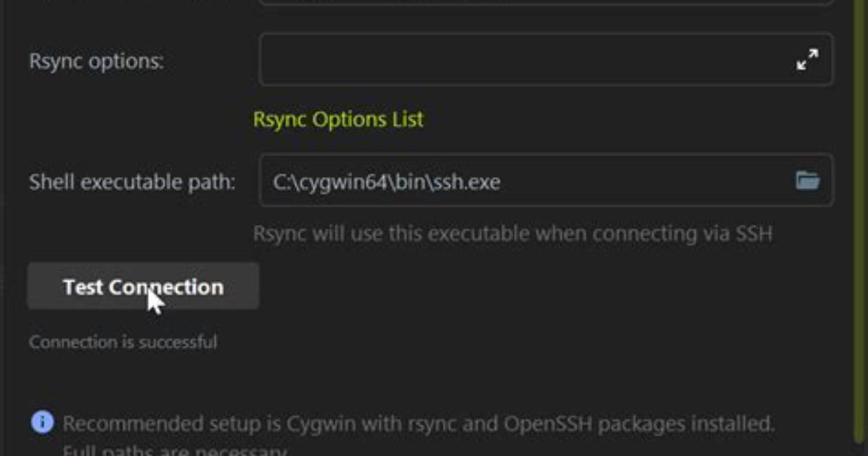Click the 'Shell executable path:' label
The height and width of the screenshot is (456, 868).
click(x=132, y=182)
